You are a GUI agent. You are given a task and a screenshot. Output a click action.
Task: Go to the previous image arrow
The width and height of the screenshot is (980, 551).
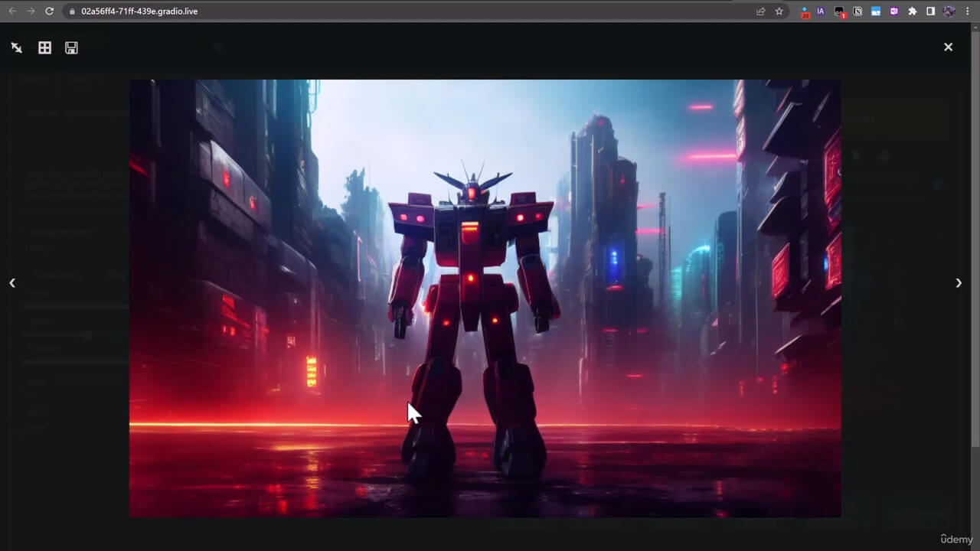[x=12, y=283]
